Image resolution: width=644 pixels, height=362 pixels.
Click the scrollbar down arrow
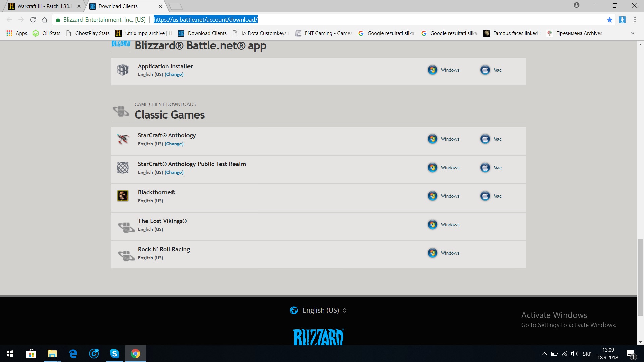[640, 342]
